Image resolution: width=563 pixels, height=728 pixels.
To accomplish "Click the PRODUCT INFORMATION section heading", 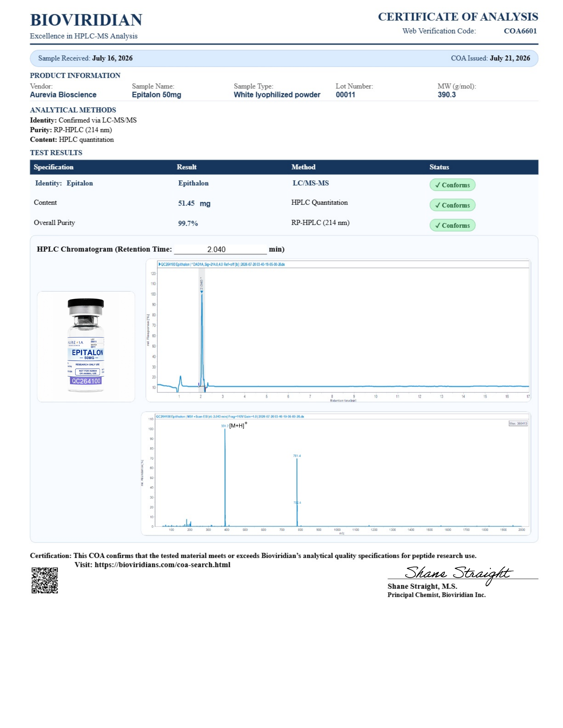I will point(75,75).
